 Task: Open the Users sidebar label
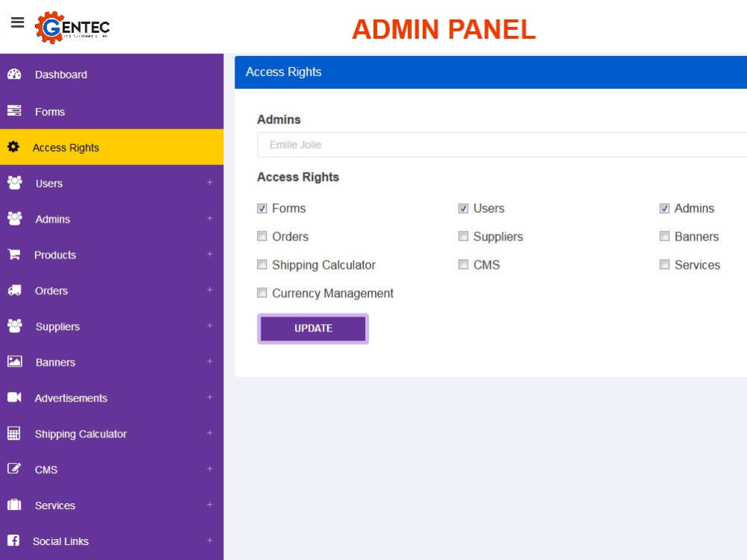click(49, 184)
